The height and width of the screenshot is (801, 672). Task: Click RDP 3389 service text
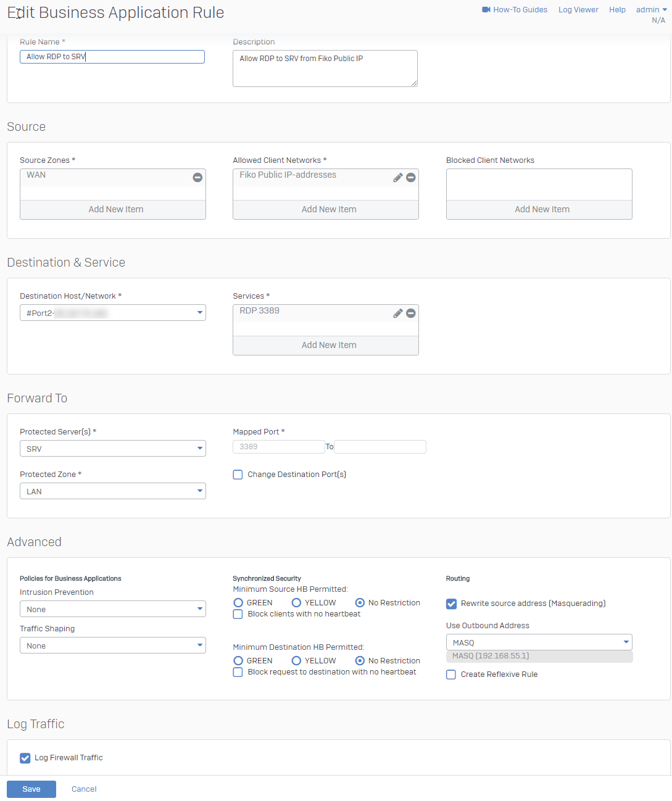(260, 311)
